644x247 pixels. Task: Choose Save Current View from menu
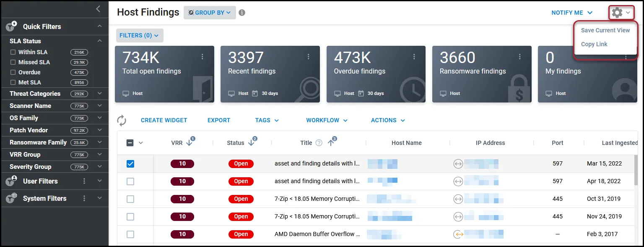pyautogui.click(x=605, y=30)
